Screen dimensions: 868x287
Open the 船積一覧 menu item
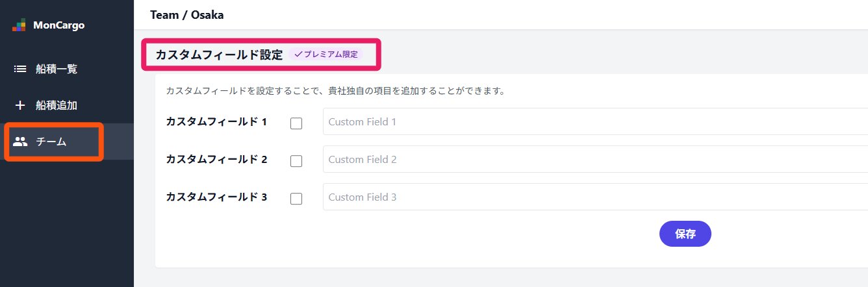click(56, 69)
